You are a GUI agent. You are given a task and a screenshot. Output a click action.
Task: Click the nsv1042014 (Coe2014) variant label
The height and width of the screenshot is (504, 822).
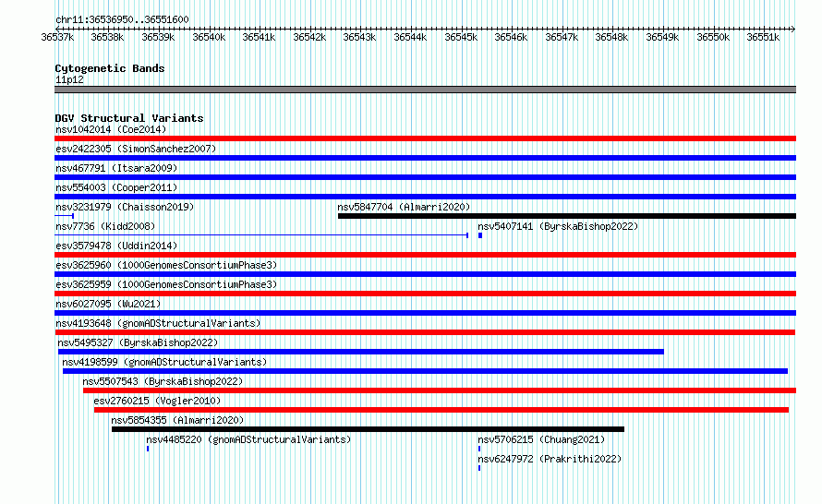[111, 129]
